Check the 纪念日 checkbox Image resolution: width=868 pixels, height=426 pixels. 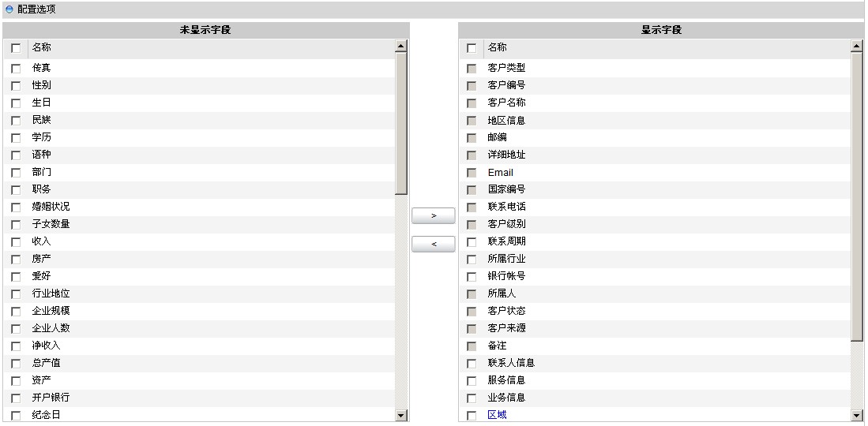16,416
